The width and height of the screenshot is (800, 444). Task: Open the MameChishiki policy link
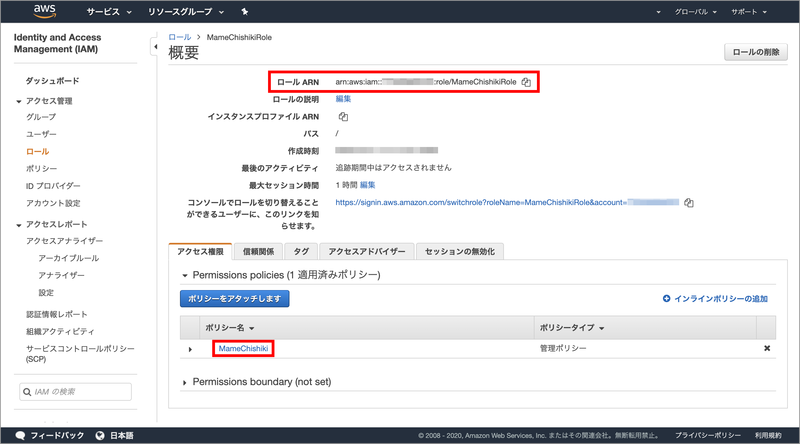(243, 349)
